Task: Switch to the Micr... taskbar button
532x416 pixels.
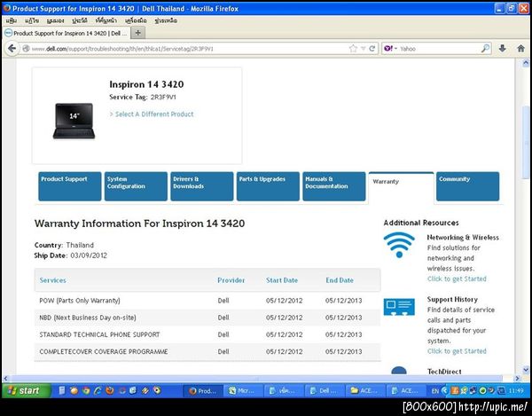Action: [x=243, y=391]
